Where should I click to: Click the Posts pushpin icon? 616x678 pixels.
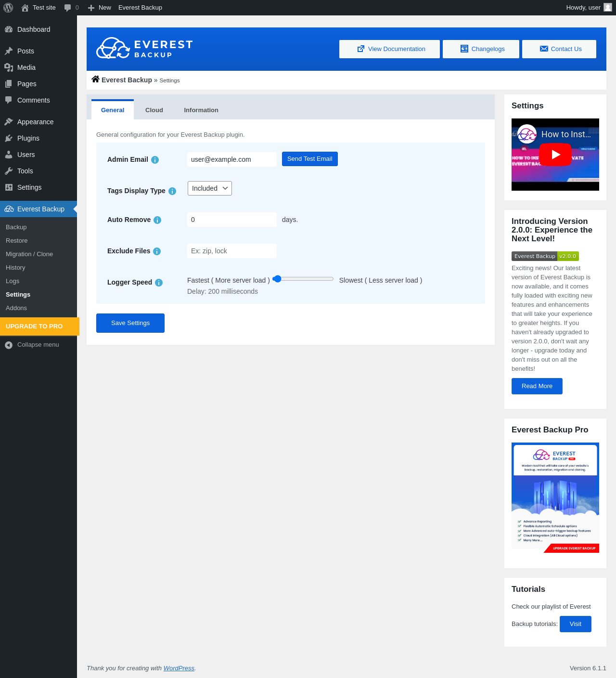click(x=9, y=51)
